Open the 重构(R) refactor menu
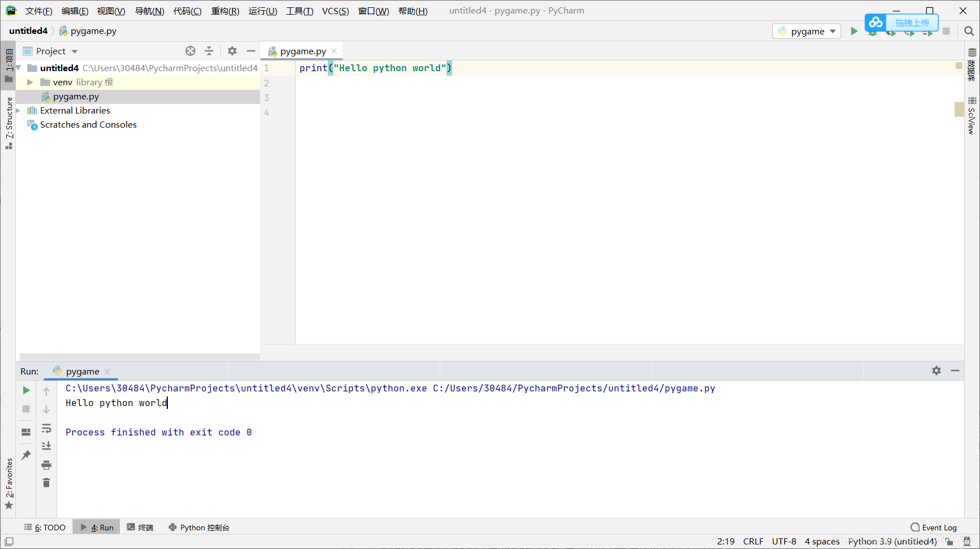This screenshot has height=549, width=980. pos(225,11)
